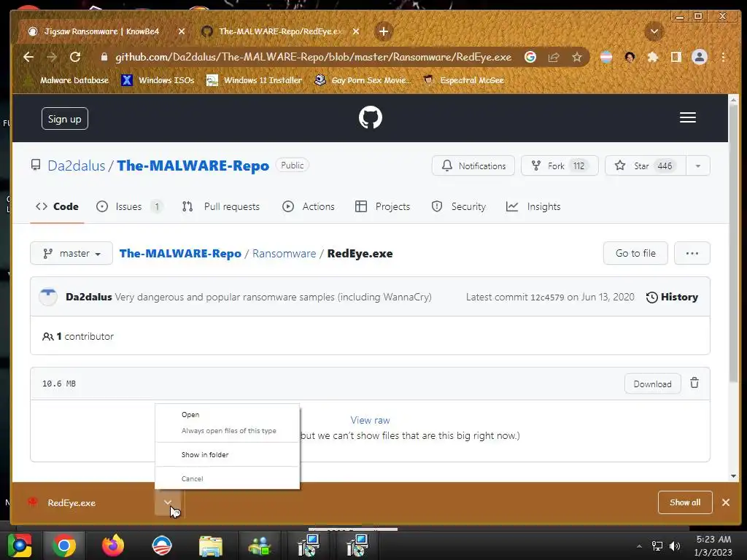Open the three-dots file options button

pyautogui.click(x=692, y=253)
